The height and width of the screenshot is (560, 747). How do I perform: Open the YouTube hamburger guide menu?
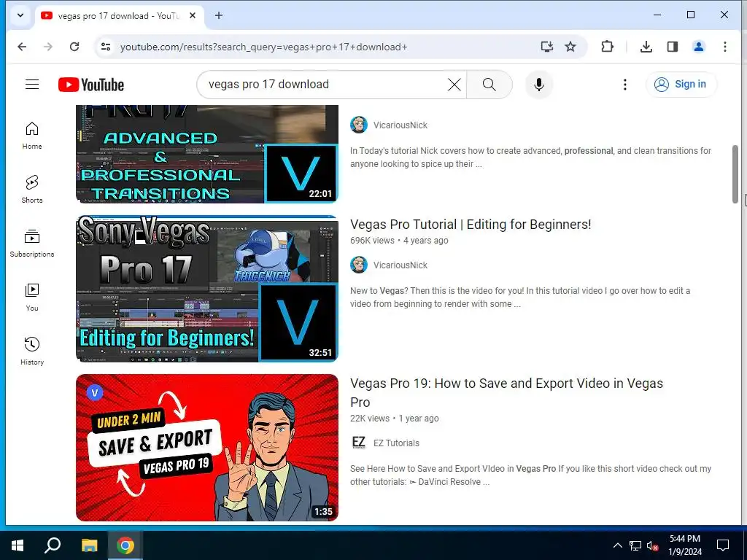pos(32,85)
